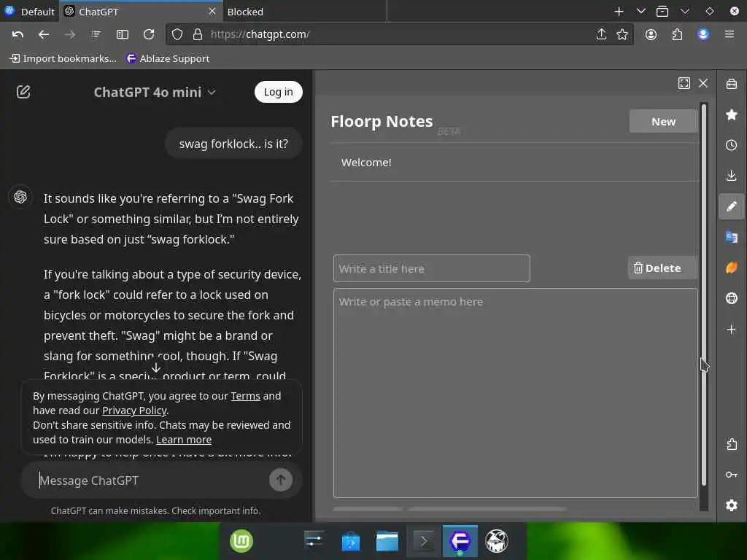This screenshot has width=747, height=560.
Task: Select the notes pencil sidebar icon
Action: pos(731,206)
